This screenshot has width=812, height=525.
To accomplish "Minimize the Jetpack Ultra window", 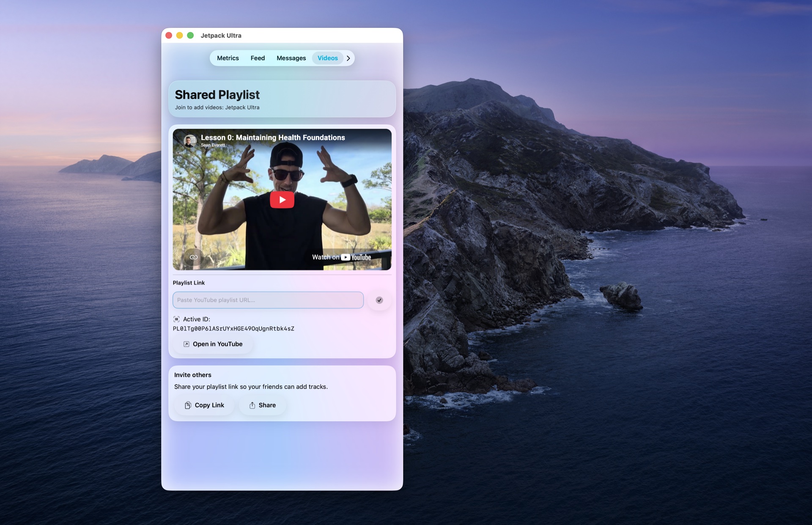I will click(179, 36).
